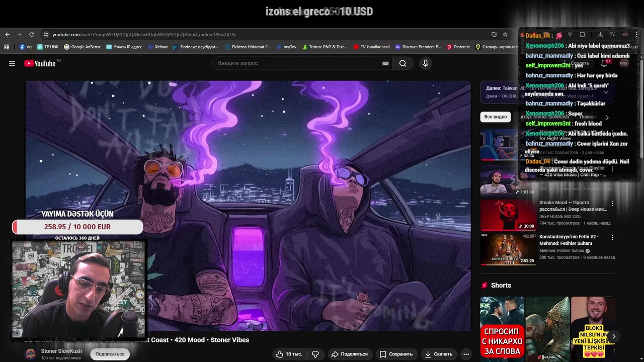
Task: Open 'Texture PNG & Text...' bookmark
Action: click(324, 47)
